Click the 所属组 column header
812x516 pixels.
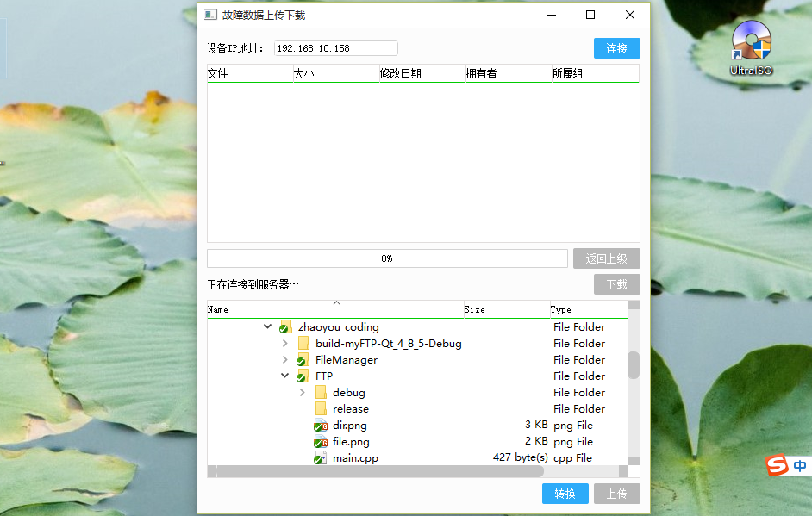coord(595,73)
